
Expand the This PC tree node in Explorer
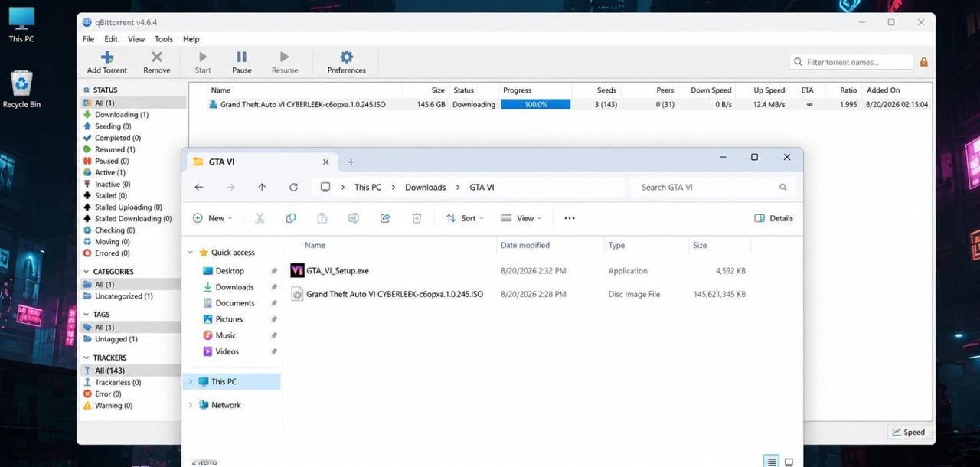(191, 381)
